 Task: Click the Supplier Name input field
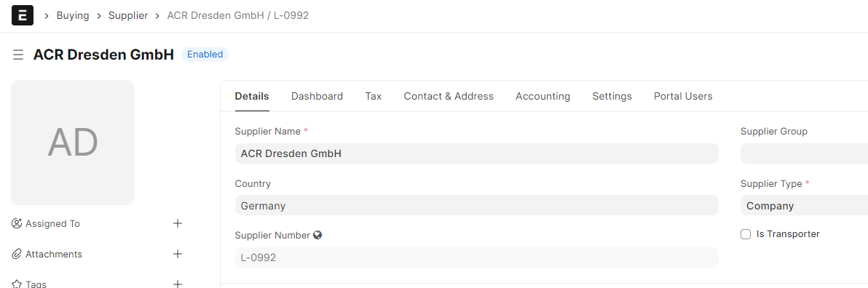477,153
